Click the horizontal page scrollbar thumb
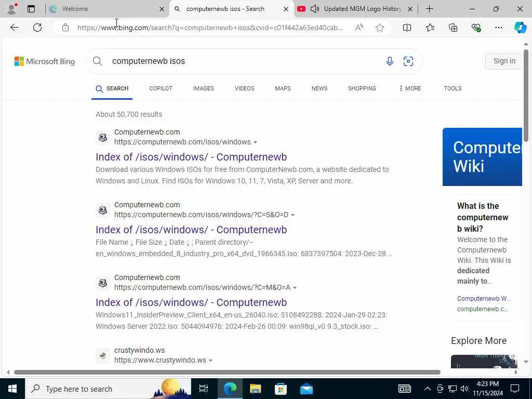The image size is (532, 399). point(227,372)
